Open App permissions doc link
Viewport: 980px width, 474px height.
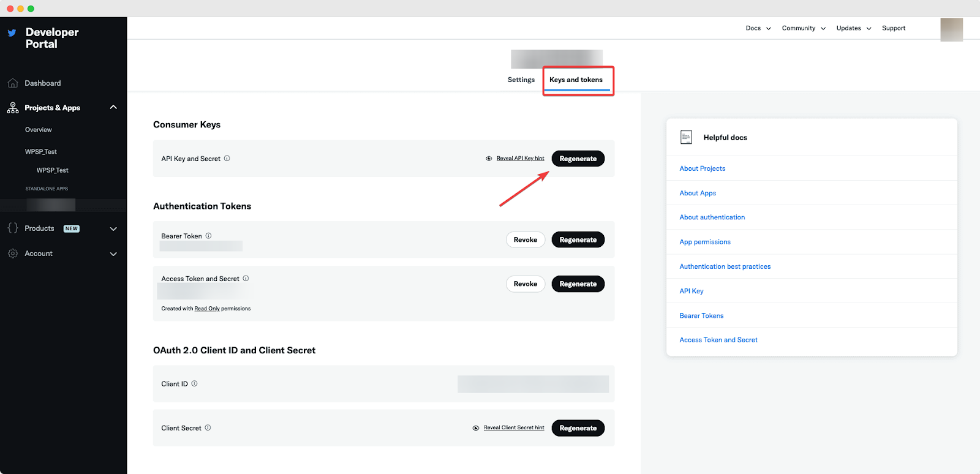pos(705,242)
